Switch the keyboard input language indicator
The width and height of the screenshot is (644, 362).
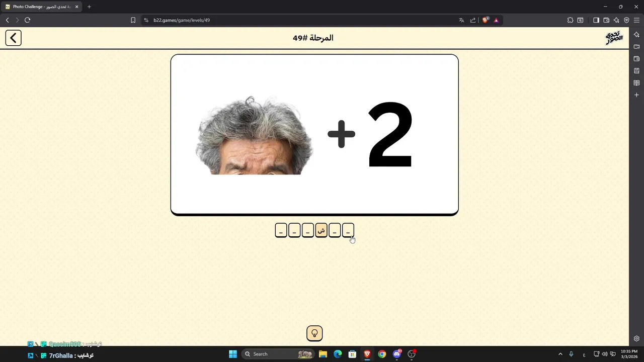tap(584, 354)
